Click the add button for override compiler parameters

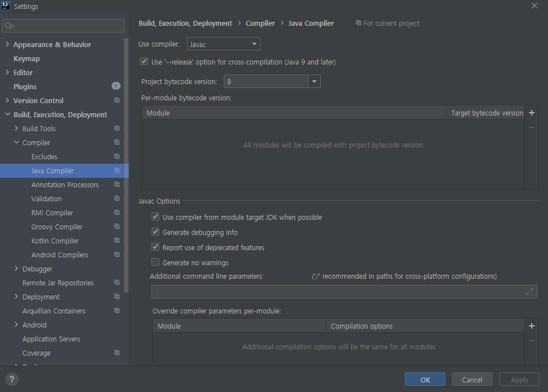[532, 326]
